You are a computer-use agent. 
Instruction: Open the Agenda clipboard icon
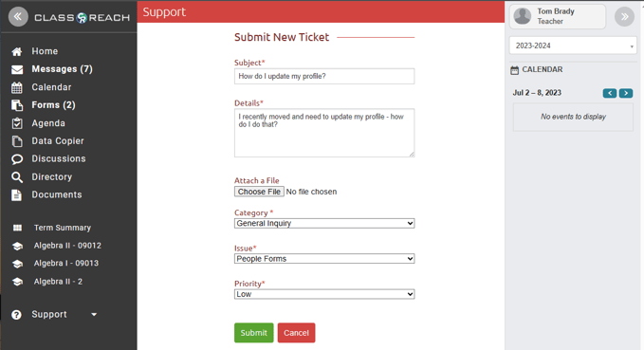click(x=17, y=123)
